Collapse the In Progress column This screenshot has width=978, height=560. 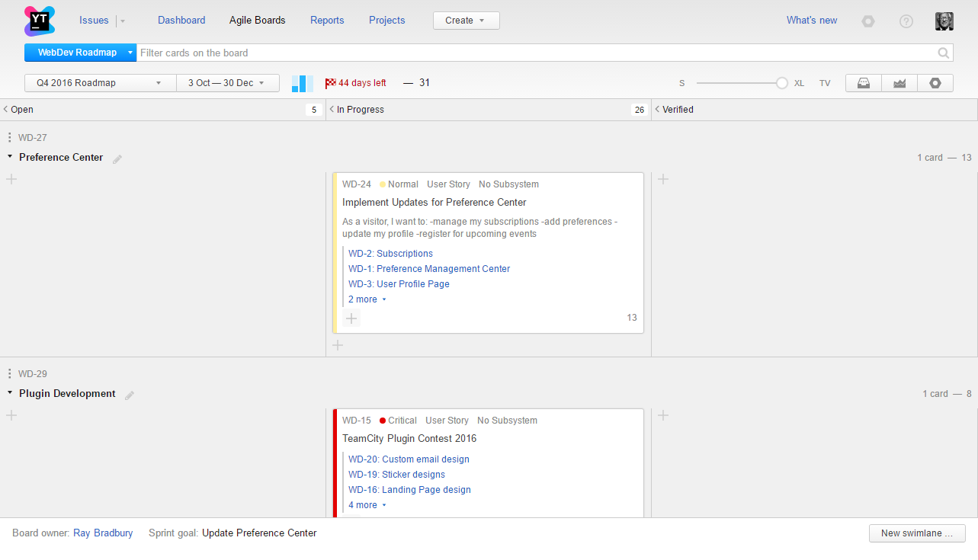[332, 110]
